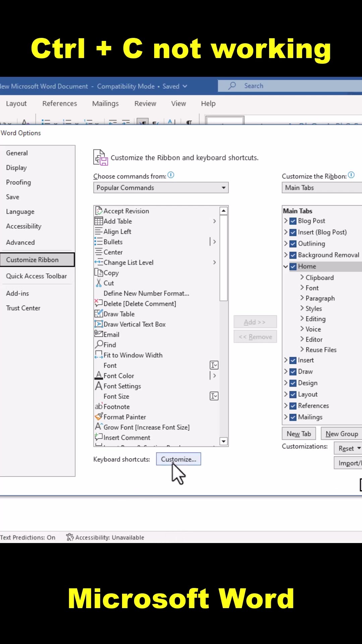The width and height of the screenshot is (362, 644).
Task: Toggle the Mailings tab checkbox
Action: [293, 417]
